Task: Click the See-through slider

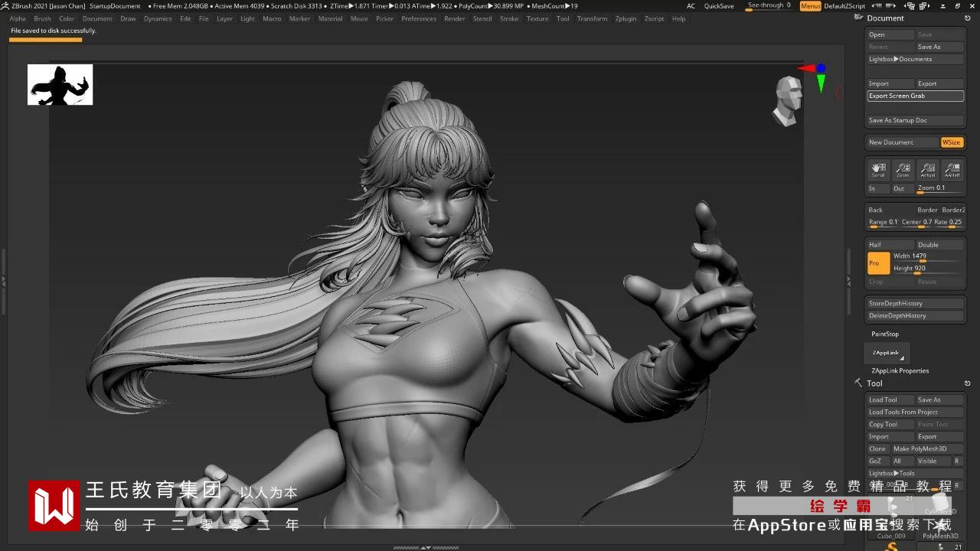Action: click(x=769, y=6)
